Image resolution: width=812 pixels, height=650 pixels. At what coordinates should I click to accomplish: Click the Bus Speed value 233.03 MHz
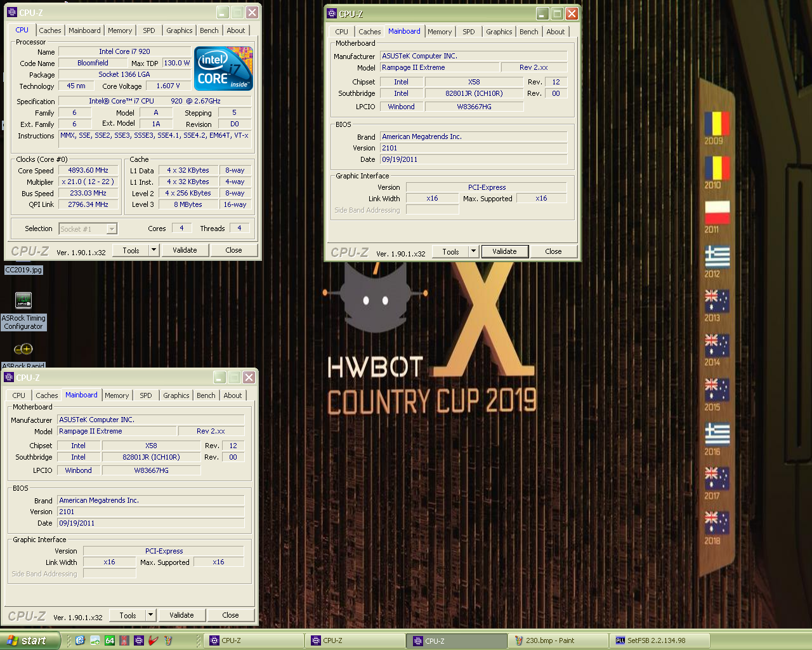(88, 193)
